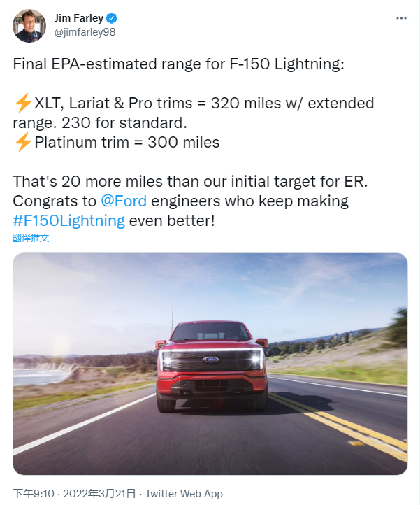This screenshot has width=420, height=505.
Task: Open the Twitter Web App source link
Action: [x=184, y=493]
